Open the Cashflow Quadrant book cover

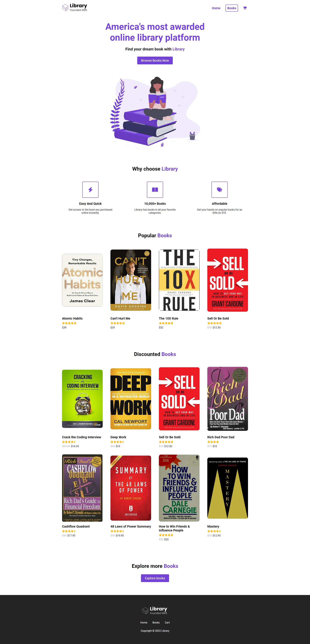pyautogui.click(x=82, y=488)
